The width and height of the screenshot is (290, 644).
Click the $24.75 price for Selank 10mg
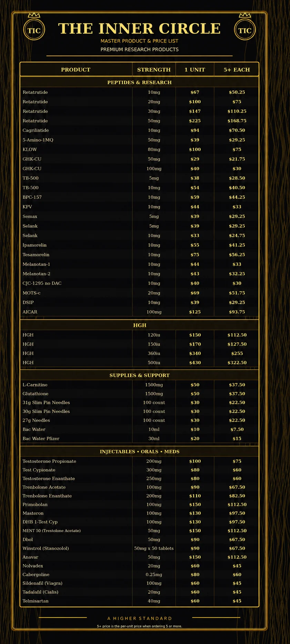237,236
